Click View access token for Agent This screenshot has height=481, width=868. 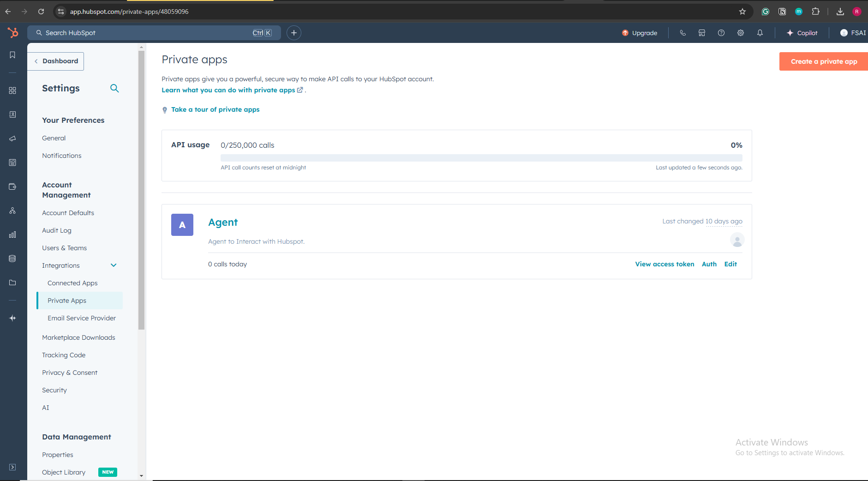point(664,264)
